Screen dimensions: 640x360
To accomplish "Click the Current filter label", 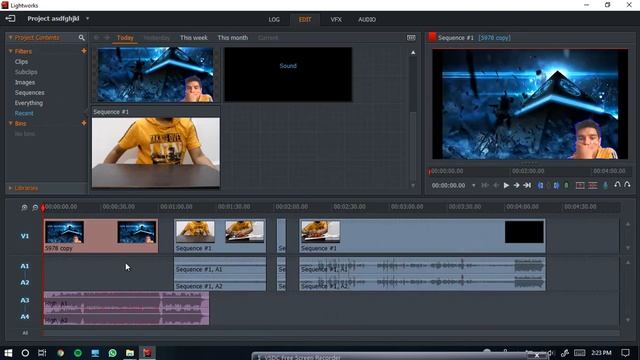I will 268,38.
